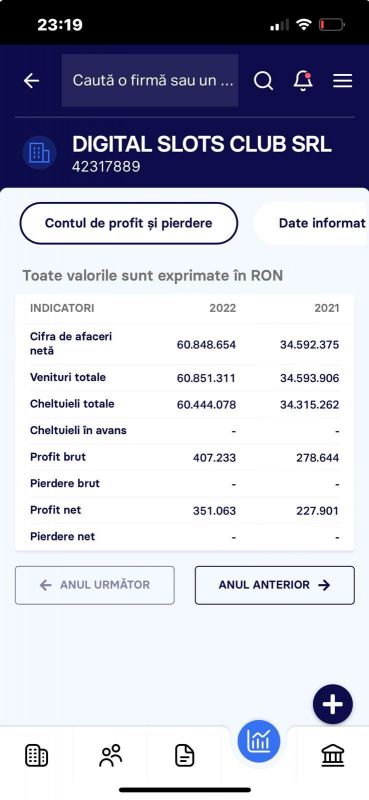This screenshot has height=800, width=369.
Task: Click the search magnifier icon
Action: pos(263,81)
